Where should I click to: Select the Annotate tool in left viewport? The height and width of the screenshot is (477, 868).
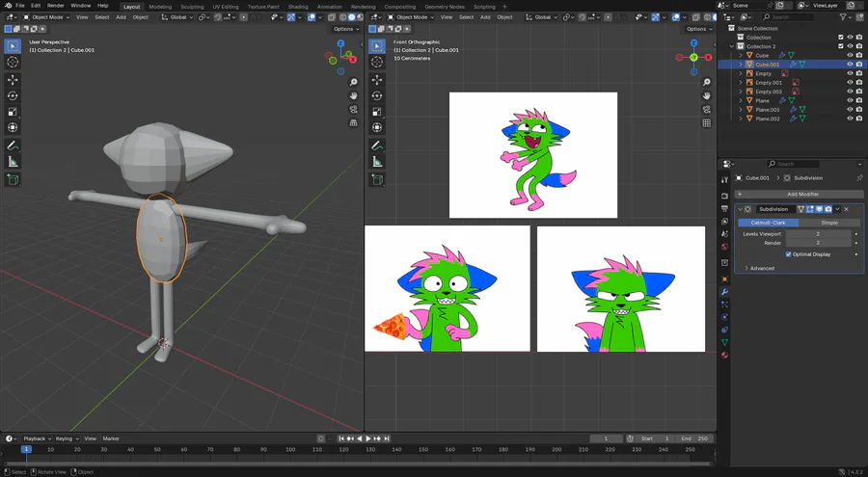(13, 146)
